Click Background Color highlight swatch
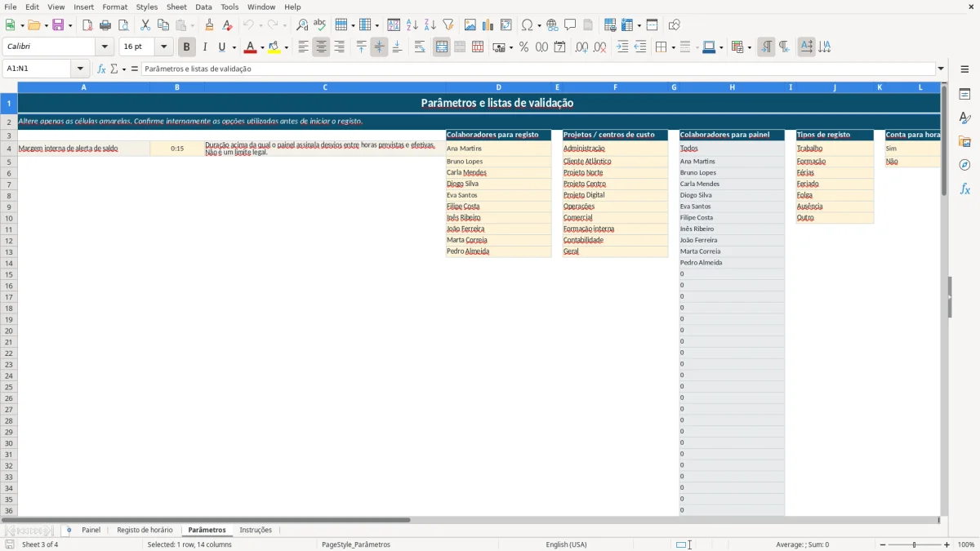Screen dimensions: 980x551 (x=274, y=47)
